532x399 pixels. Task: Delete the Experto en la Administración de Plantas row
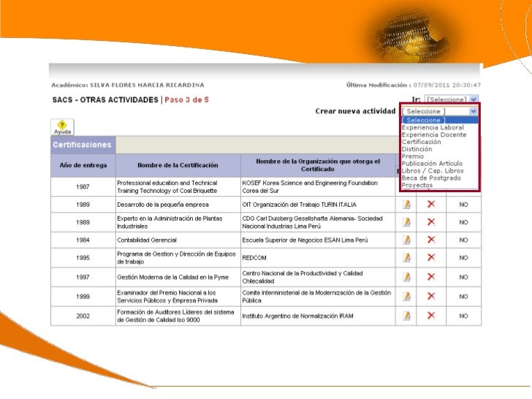[431, 222]
